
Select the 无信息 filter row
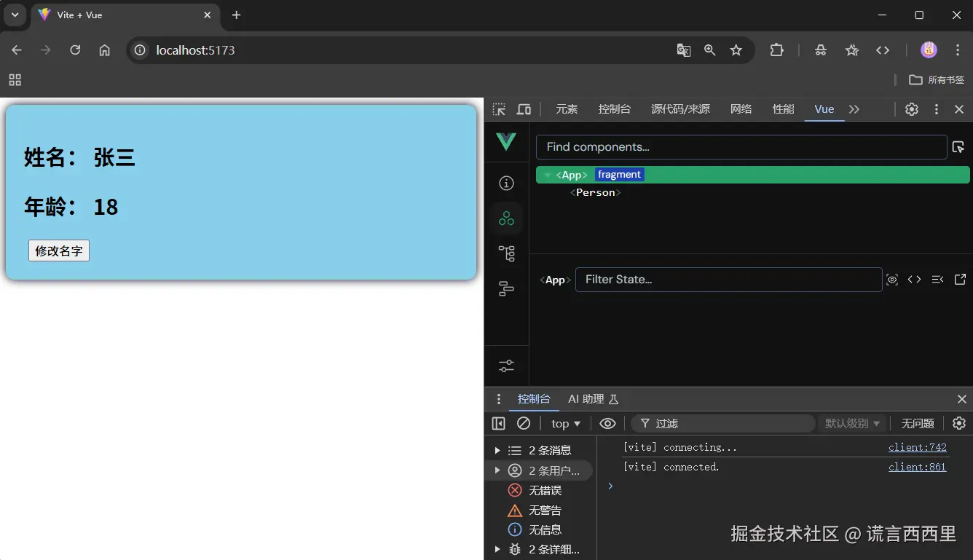(539, 529)
